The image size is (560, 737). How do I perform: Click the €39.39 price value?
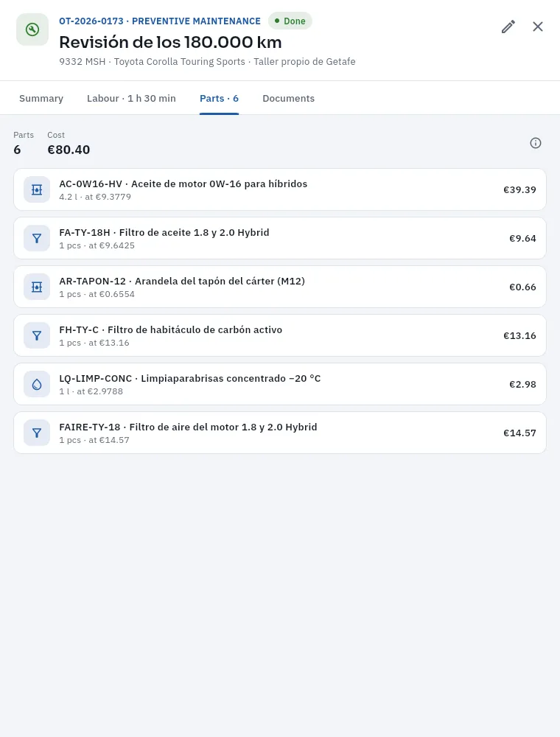(x=519, y=190)
